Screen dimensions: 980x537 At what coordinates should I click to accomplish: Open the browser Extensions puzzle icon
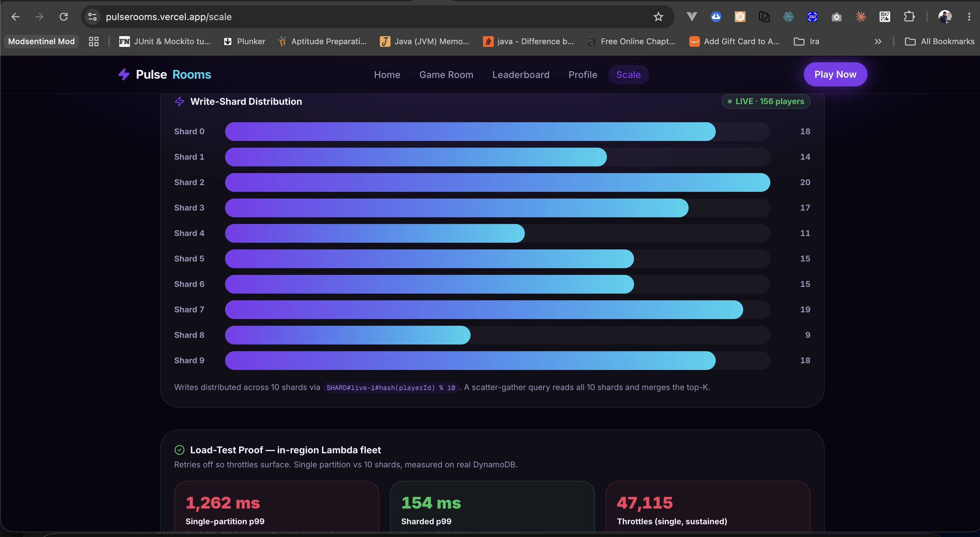pos(909,17)
